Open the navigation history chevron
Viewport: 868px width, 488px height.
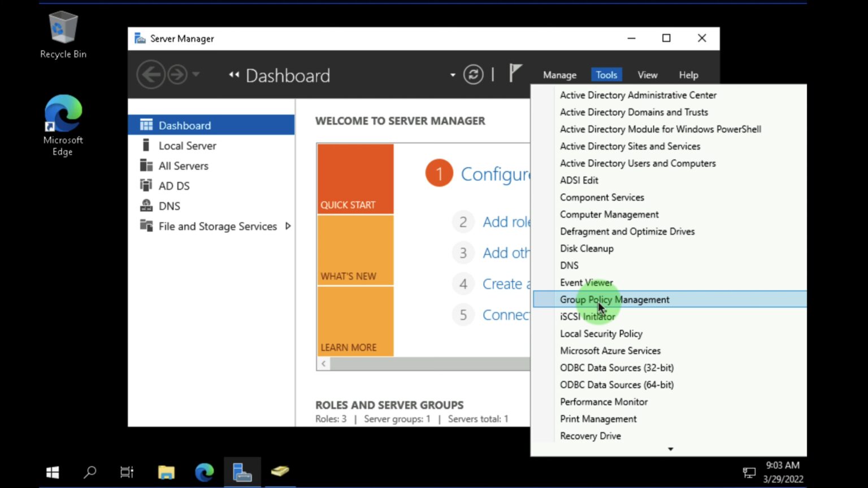196,74
